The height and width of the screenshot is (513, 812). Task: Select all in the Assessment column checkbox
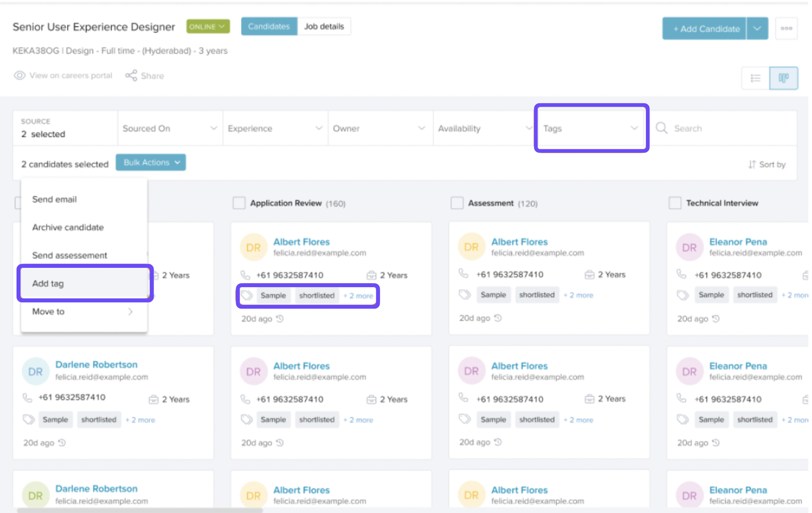pos(457,203)
